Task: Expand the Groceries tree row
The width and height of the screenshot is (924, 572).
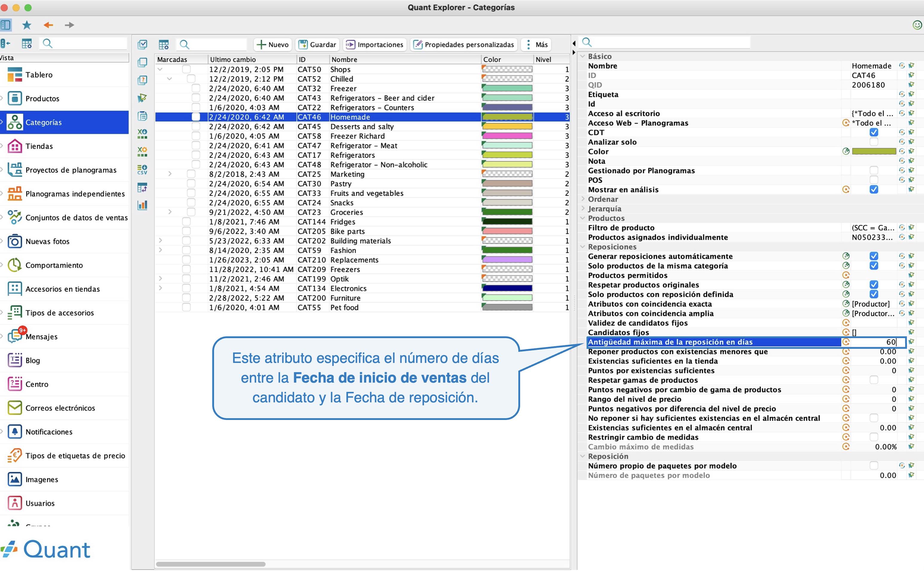Action: click(x=169, y=212)
